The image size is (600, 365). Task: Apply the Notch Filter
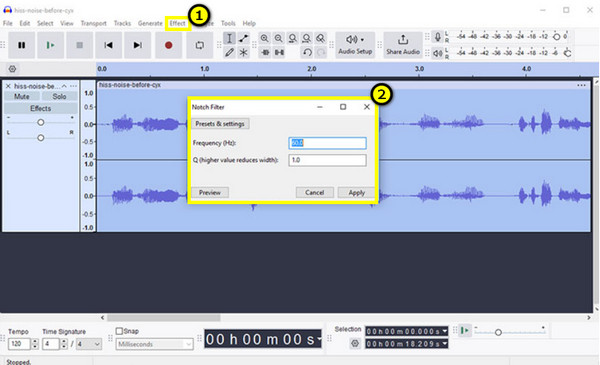click(x=356, y=192)
